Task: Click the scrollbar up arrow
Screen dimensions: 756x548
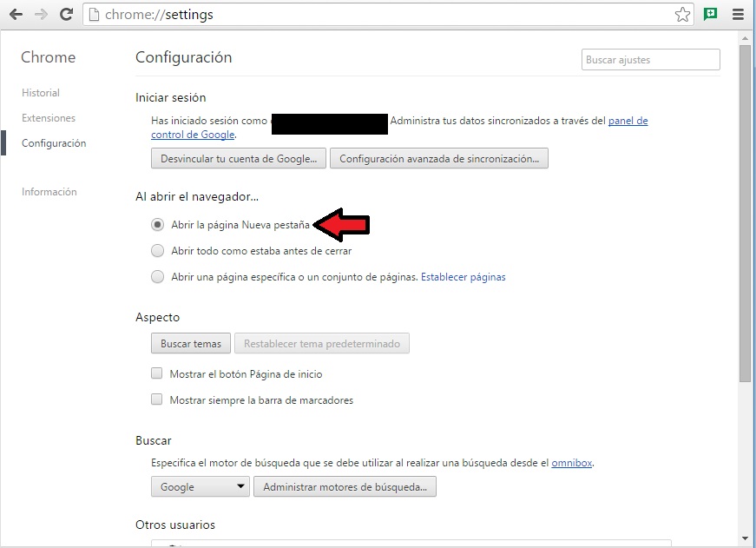Action: click(746, 37)
